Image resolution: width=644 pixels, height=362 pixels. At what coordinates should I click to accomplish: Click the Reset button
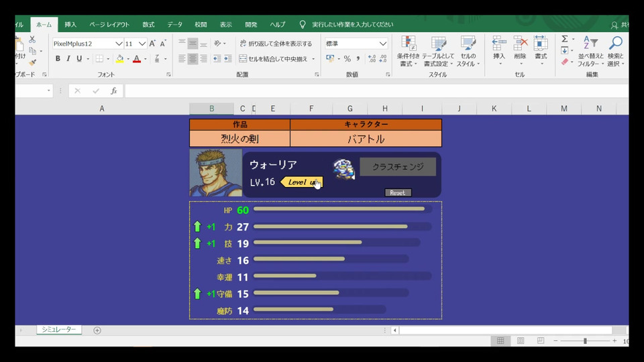click(398, 192)
